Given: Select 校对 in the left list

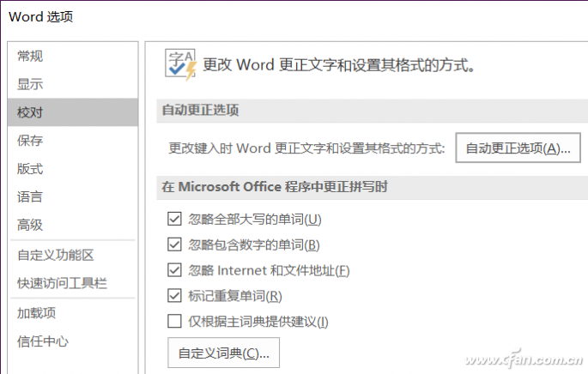Looking at the screenshot, I should point(30,112).
